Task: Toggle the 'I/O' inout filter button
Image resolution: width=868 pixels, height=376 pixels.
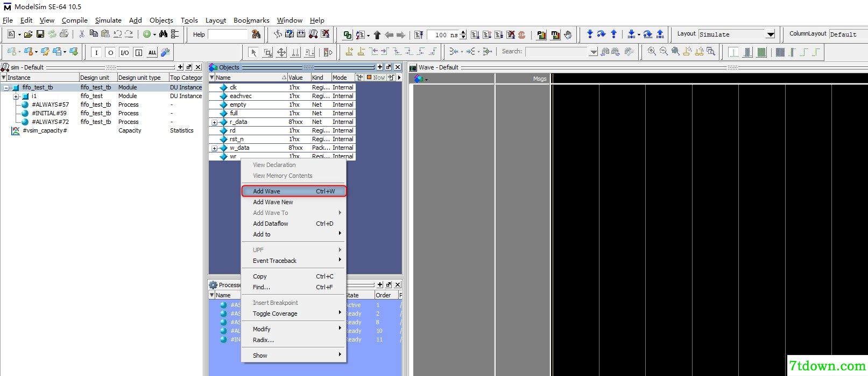Action: [x=124, y=52]
